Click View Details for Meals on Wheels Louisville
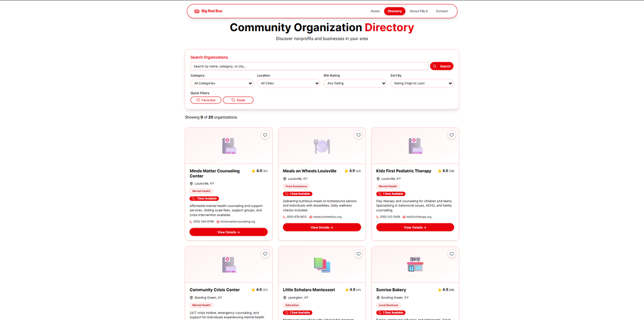The image size is (644, 320). point(321,227)
